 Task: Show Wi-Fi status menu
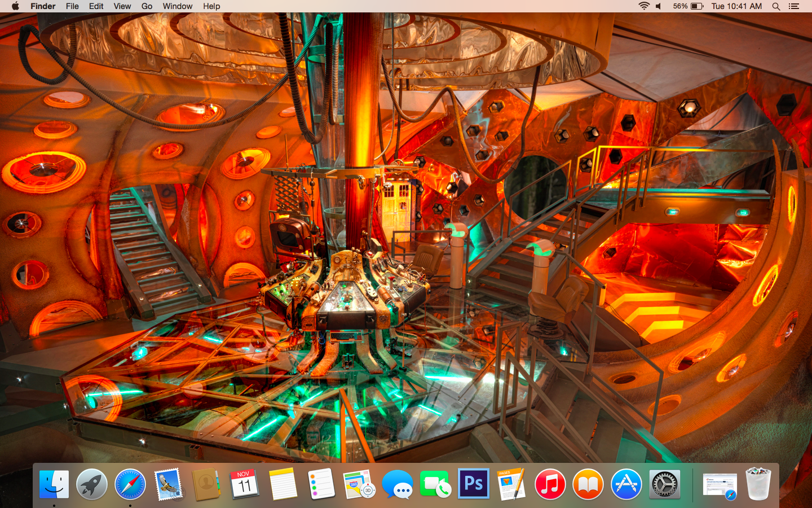pos(644,6)
